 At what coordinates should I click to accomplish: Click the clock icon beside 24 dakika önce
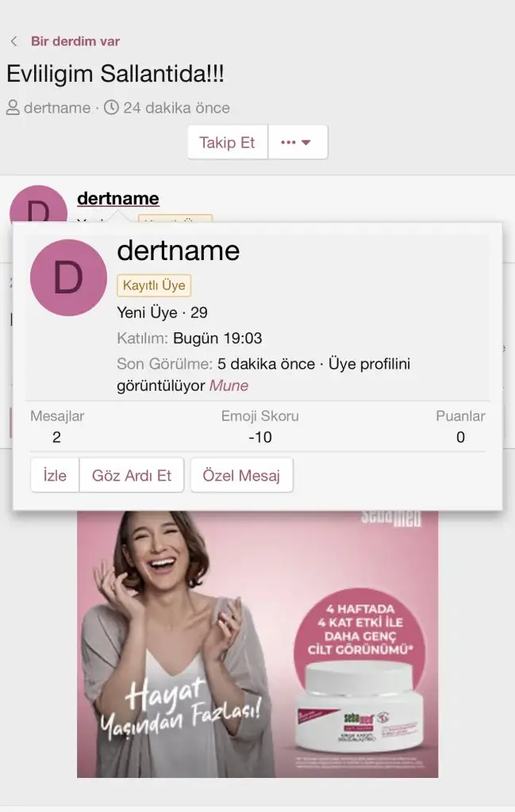click(x=111, y=108)
